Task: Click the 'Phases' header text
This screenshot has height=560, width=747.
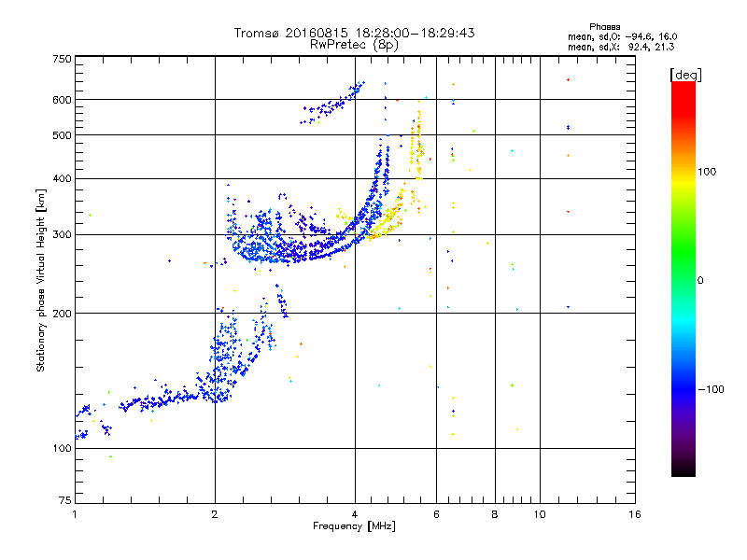Action: pyautogui.click(x=604, y=27)
